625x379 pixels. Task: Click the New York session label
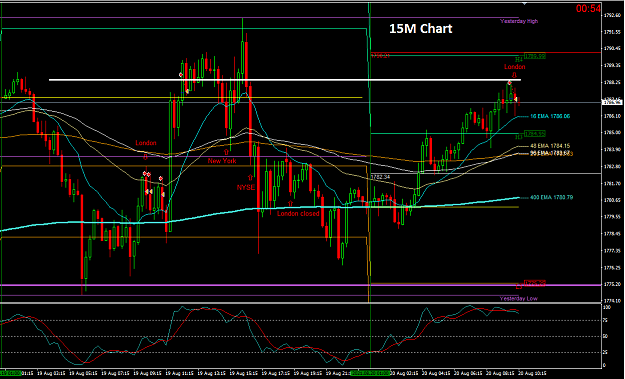[222, 161]
